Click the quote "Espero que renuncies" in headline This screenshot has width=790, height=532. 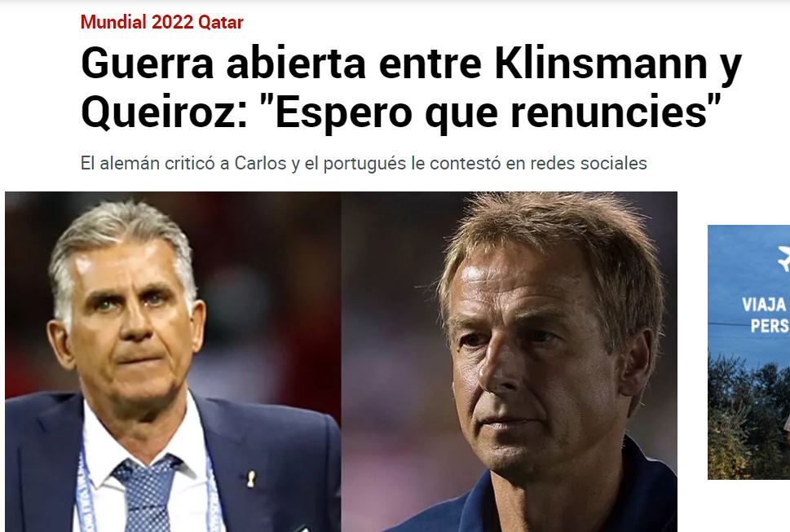[x=493, y=112]
